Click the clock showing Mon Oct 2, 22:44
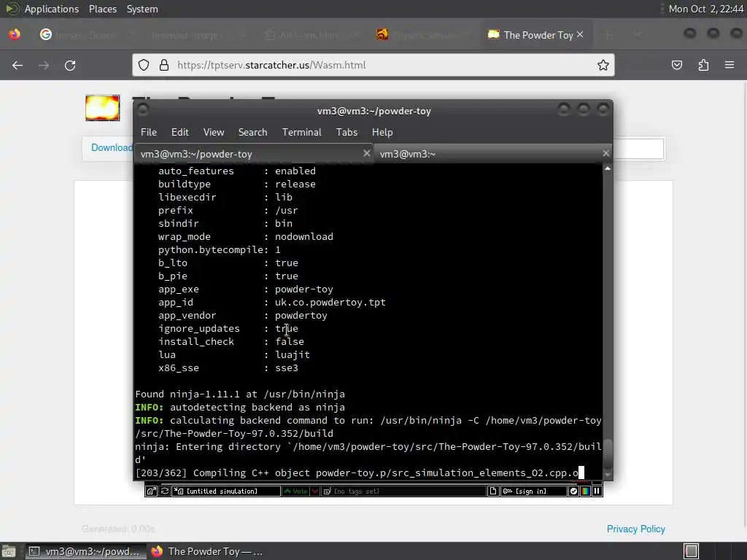The image size is (747, 560). (x=705, y=9)
